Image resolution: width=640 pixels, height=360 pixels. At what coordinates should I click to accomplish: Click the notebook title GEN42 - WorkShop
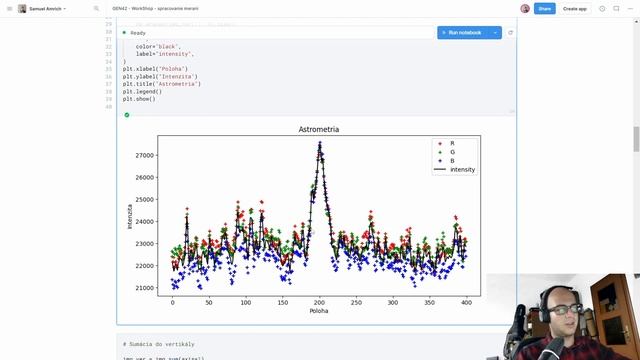tap(156, 9)
